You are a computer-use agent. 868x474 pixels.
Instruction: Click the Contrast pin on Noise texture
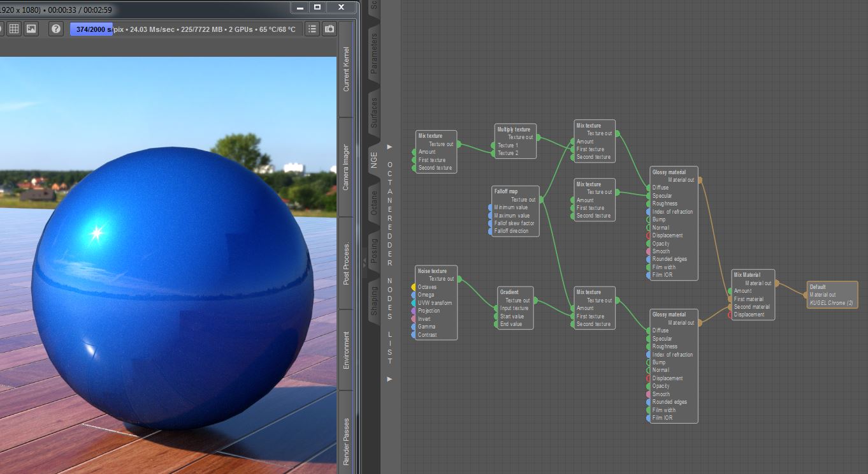(414, 335)
